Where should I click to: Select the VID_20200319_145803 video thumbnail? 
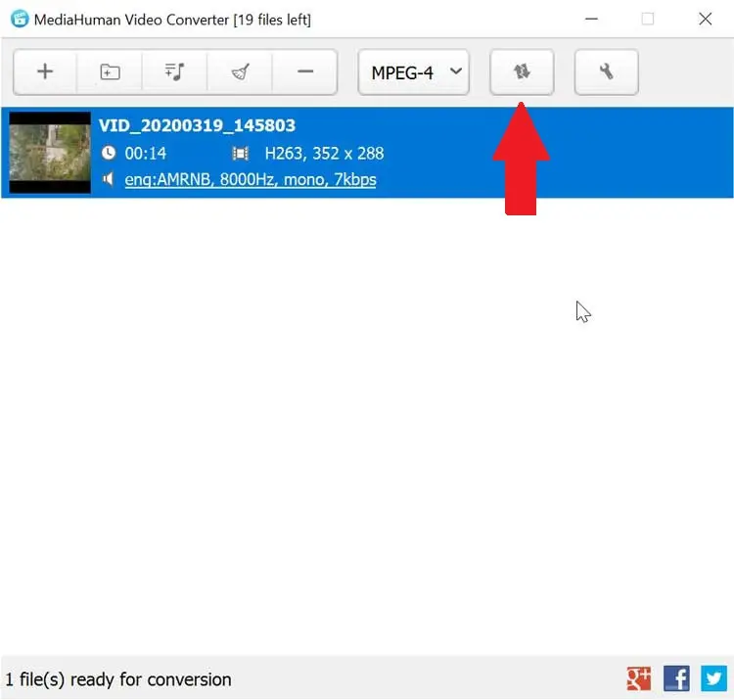click(x=50, y=152)
